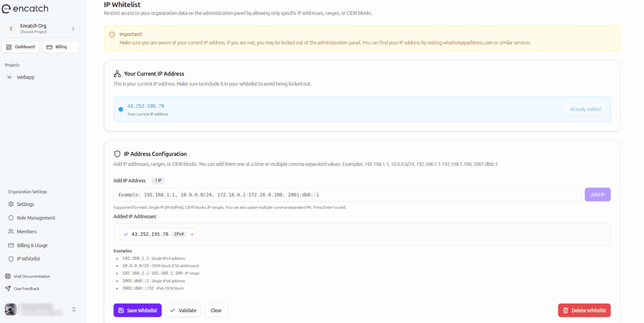Switch to the Billing tab
Viewport: 644px width, 323px height.
pos(61,47)
